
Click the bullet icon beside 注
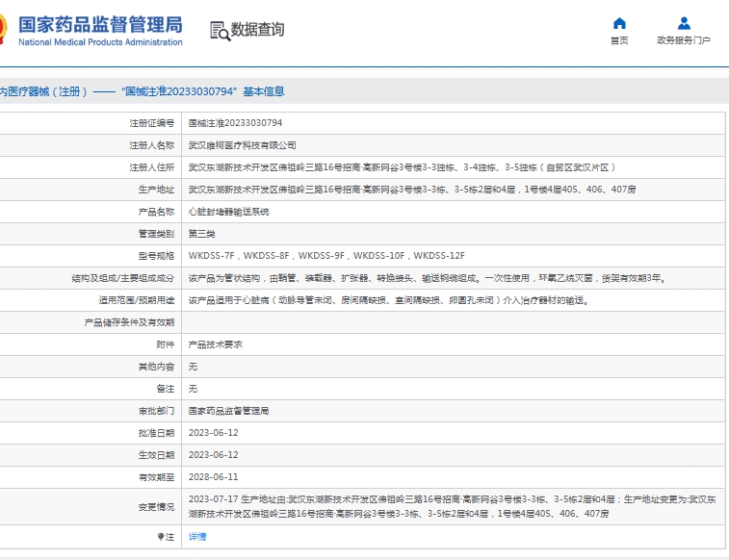coord(161,537)
